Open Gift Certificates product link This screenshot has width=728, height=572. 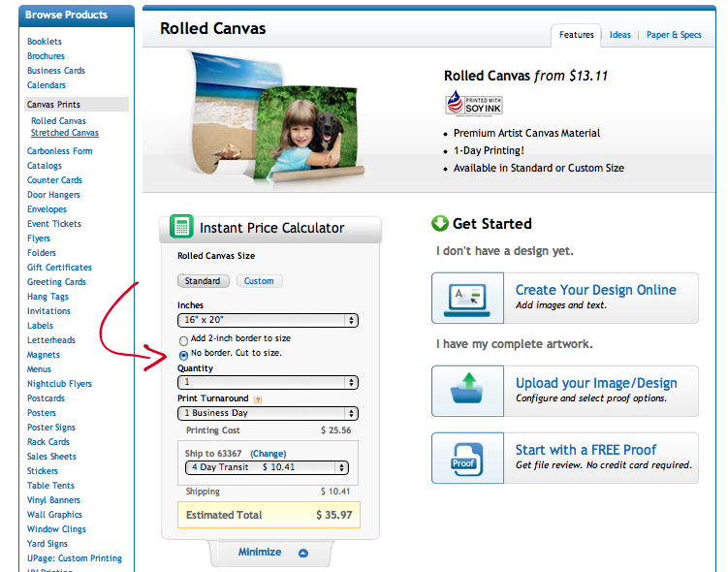coord(59,268)
